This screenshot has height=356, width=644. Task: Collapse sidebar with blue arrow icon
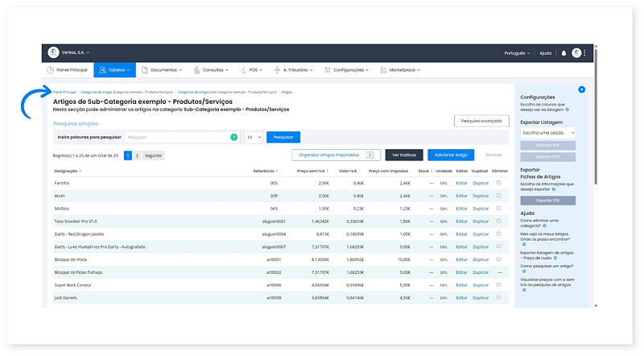pyautogui.click(x=581, y=89)
